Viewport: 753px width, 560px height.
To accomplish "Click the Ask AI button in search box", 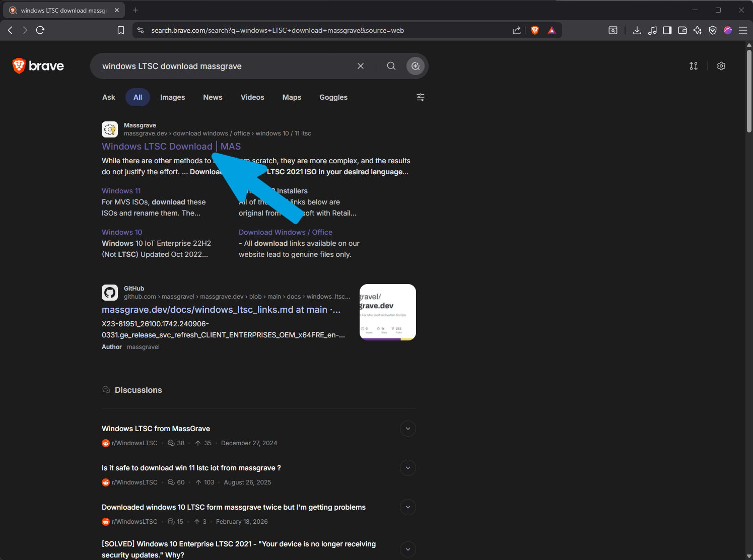I will pyautogui.click(x=416, y=66).
